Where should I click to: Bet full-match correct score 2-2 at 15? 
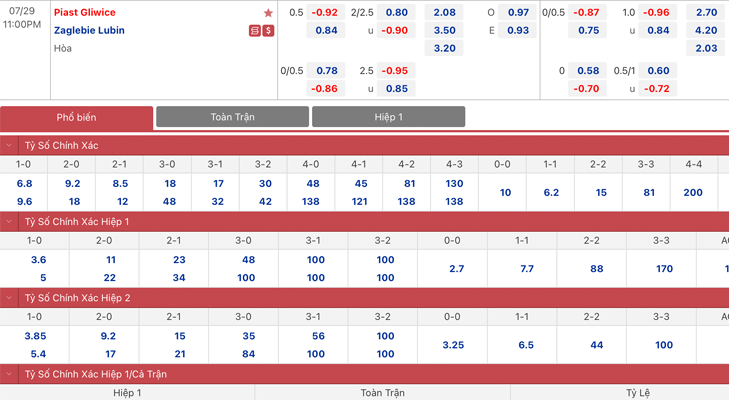(601, 193)
